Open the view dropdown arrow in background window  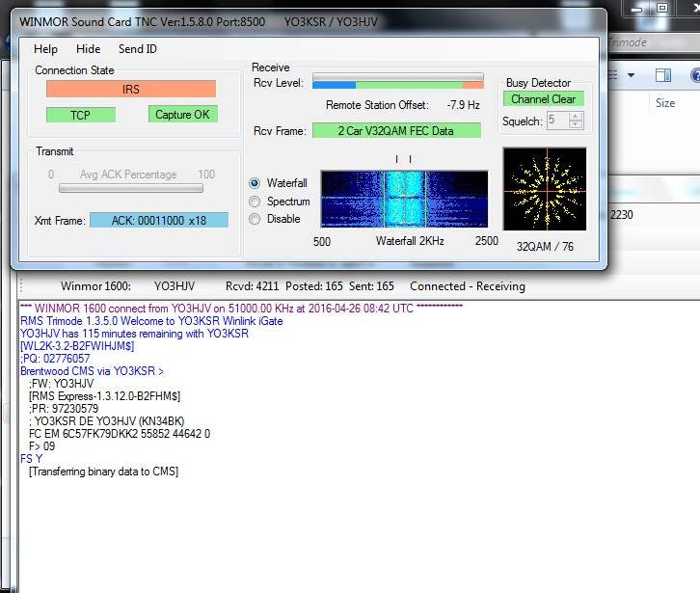(631, 75)
